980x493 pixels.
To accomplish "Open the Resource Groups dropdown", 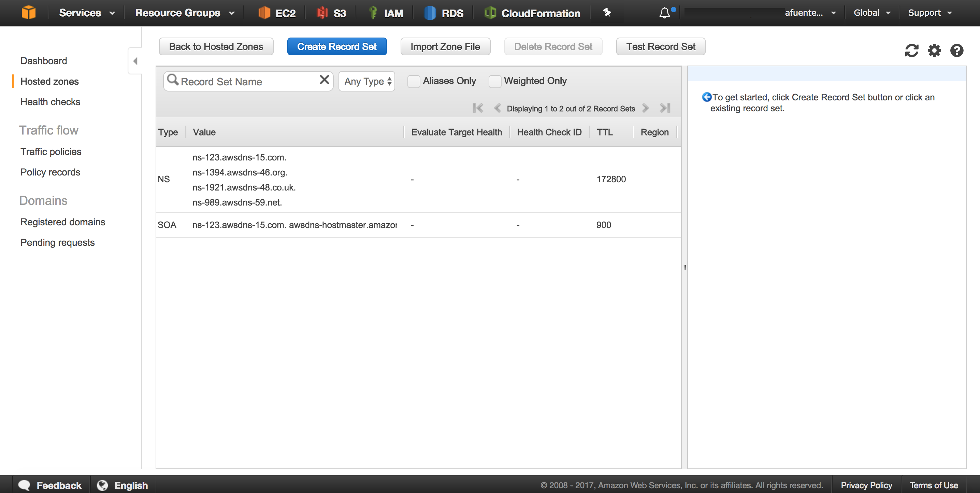I will tap(185, 13).
